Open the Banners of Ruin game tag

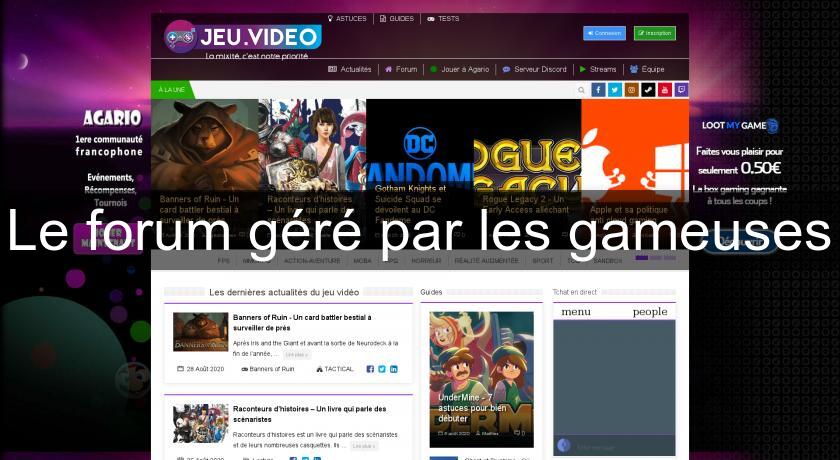(268, 369)
